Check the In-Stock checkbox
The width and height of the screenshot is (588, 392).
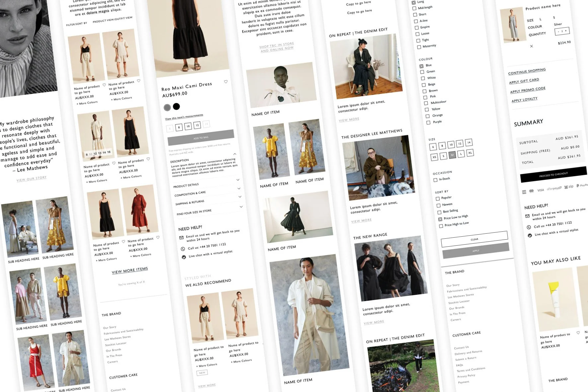pos(435,180)
